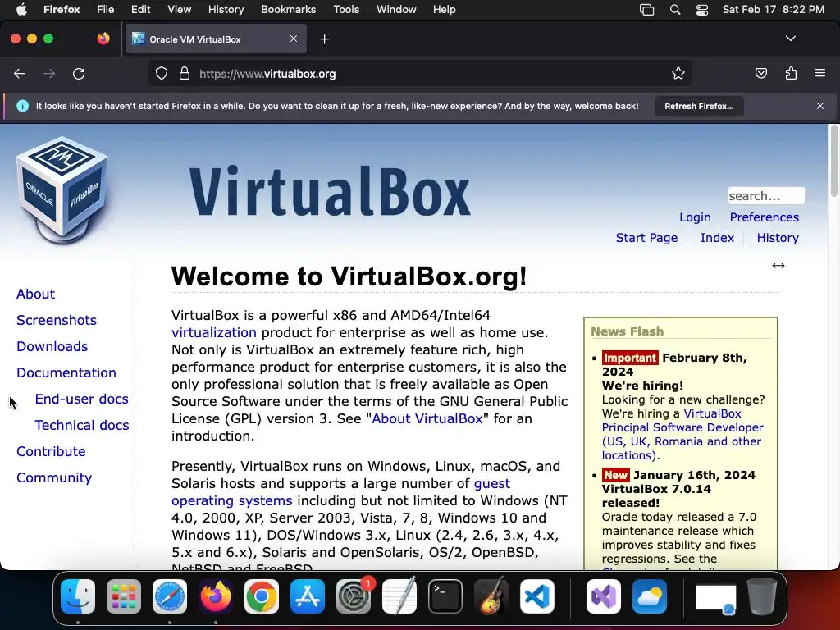Toggle page width double-arrow icon
The image size is (840, 630).
(778, 266)
